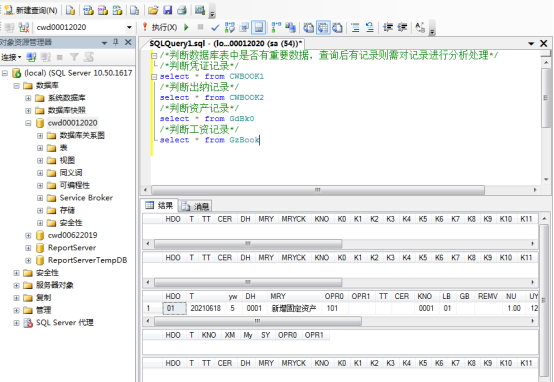Screen dimensions: 554x382
Task: Click Increase Indent icon
Action: click(402, 27)
